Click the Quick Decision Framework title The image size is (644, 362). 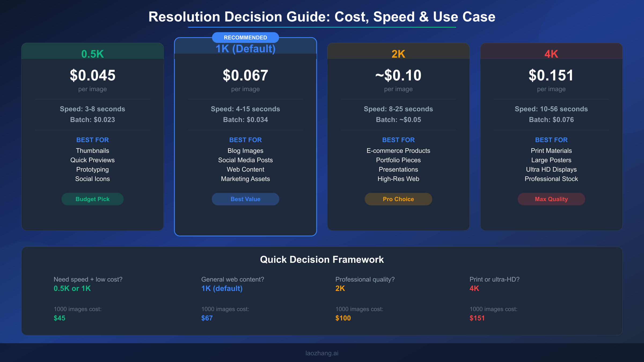(322, 260)
